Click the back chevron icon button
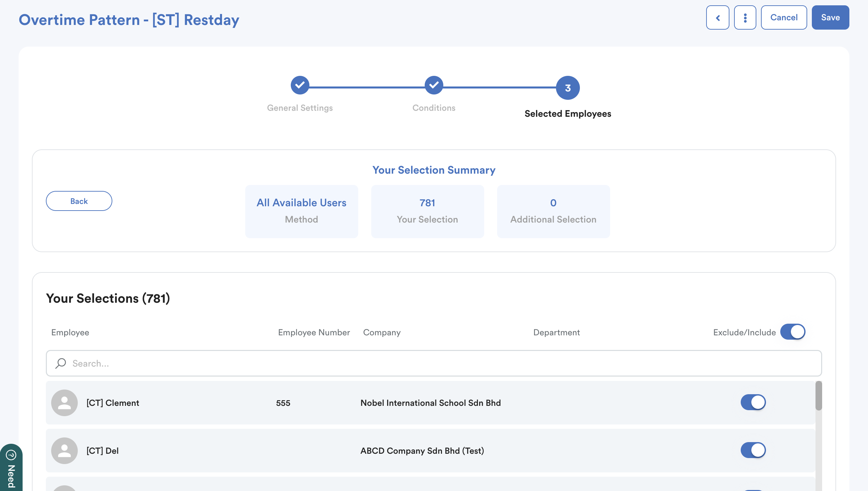868x491 pixels. coord(717,18)
